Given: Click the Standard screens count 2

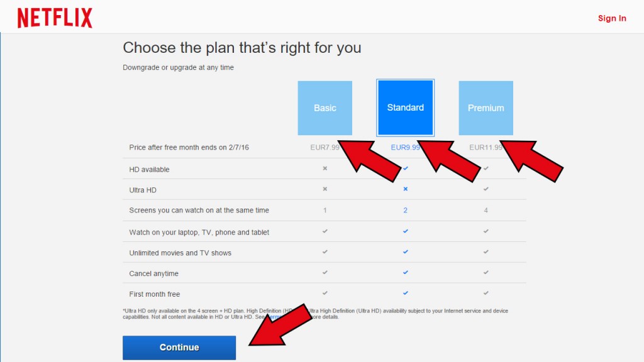Looking at the screenshot, I should point(406,210).
